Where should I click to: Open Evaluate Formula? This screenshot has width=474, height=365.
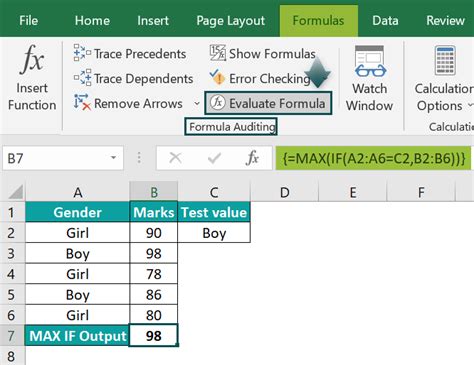pyautogui.click(x=268, y=103)
